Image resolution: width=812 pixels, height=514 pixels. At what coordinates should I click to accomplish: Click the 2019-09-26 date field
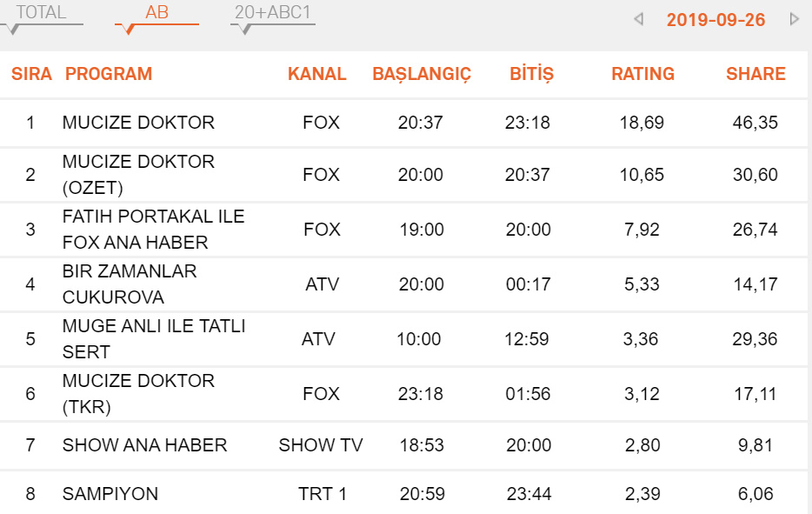[715, 20]
